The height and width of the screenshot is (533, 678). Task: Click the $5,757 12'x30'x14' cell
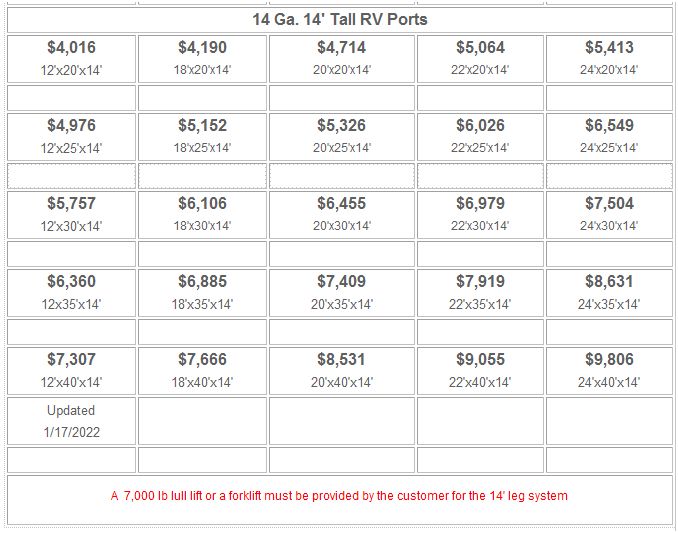(x=71, y=215)
